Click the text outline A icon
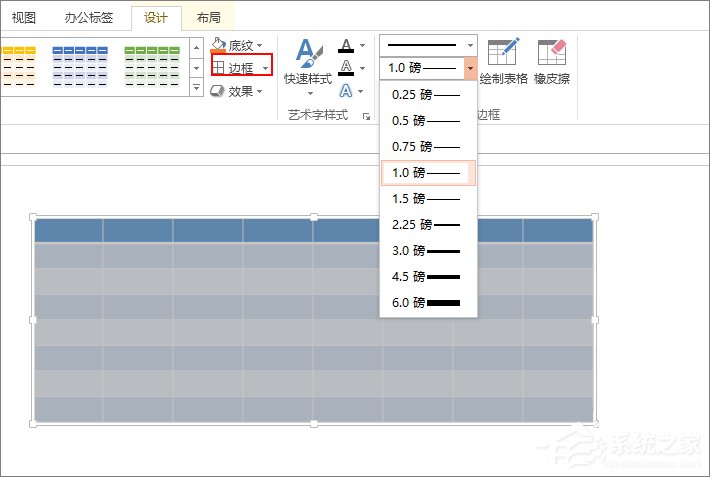The image size is (710, 477). pyautogui.click(x=346, y=68)
